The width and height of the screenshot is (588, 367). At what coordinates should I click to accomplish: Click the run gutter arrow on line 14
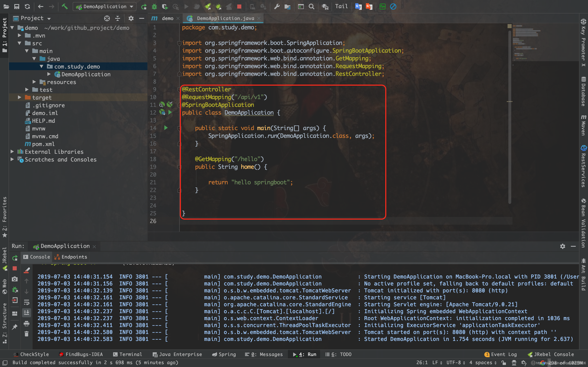coord(166,128)
